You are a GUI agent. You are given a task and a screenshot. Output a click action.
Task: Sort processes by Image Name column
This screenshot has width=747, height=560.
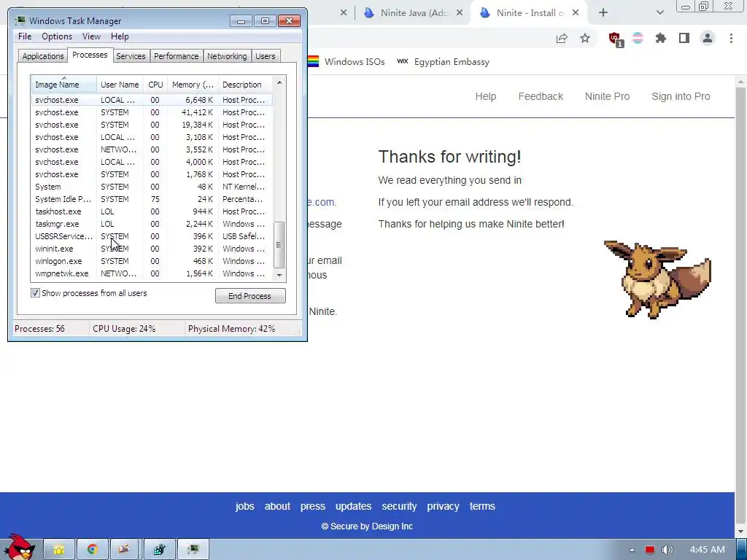tap(64, 85)
